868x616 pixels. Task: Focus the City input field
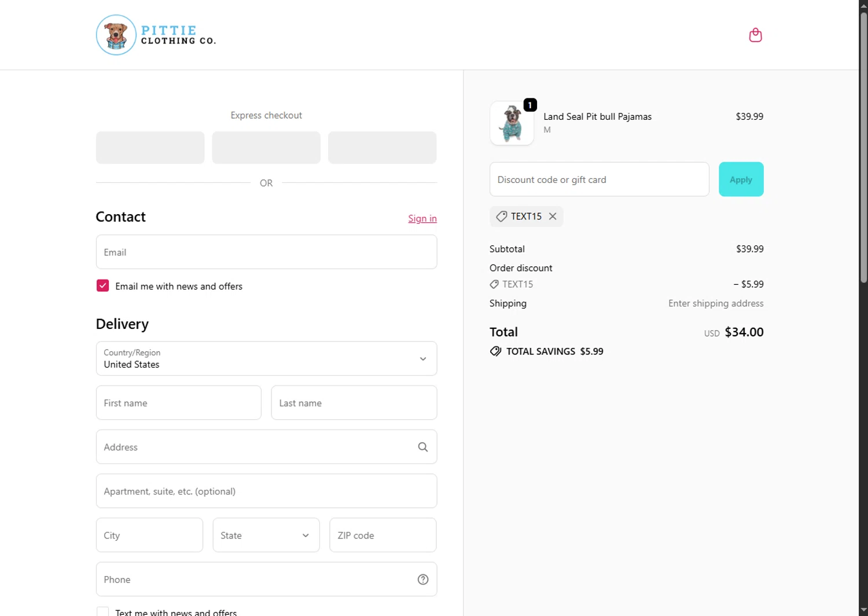[149, 535]
